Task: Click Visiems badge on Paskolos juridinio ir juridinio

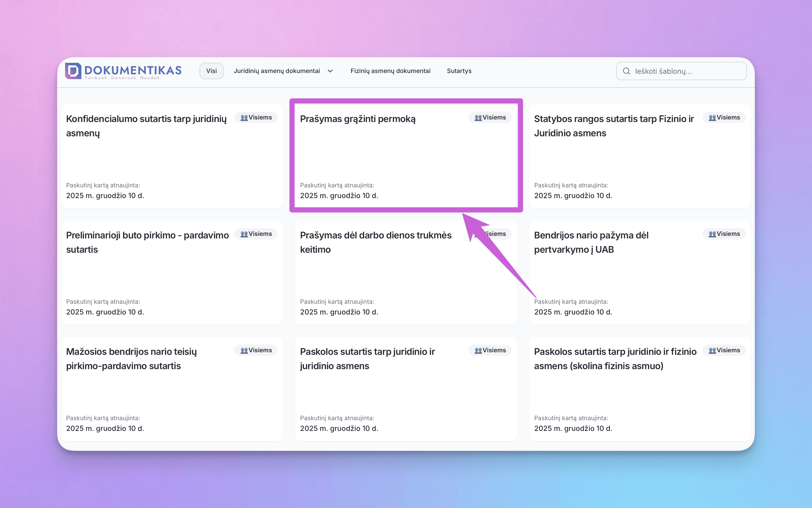Action: click(x=490, y=350)
